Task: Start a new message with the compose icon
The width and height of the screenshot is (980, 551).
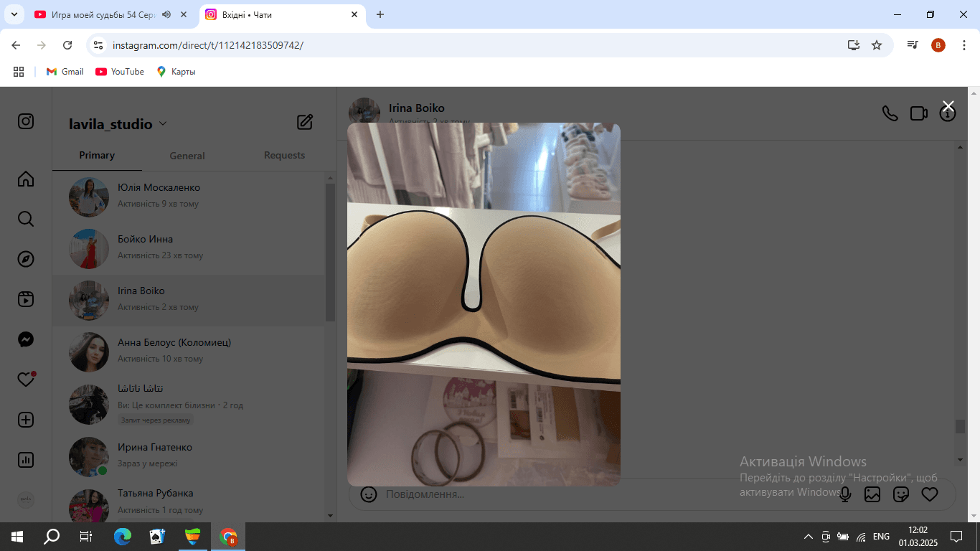Action: click(305, 122)
